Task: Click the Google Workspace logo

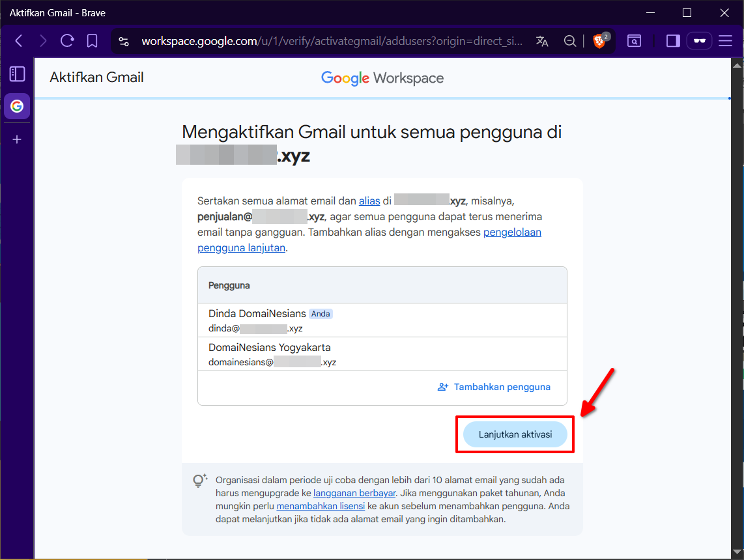Action: coord(382,78)
